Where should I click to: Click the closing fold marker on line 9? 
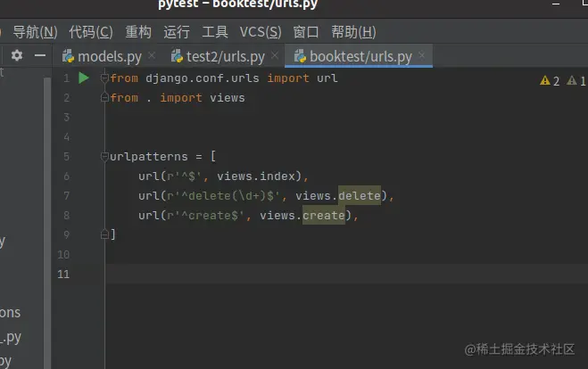click(x=104, y=234)
